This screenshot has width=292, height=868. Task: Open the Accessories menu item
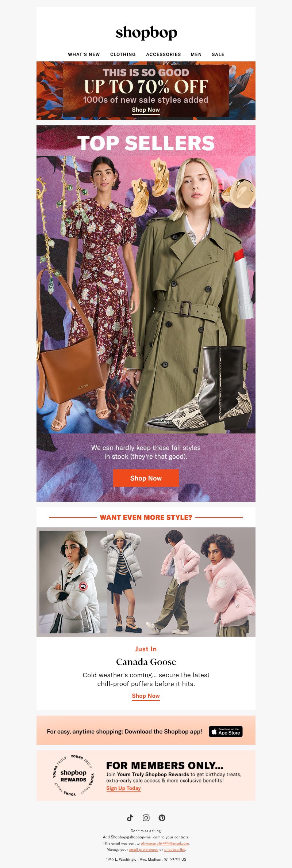[164, 54]
